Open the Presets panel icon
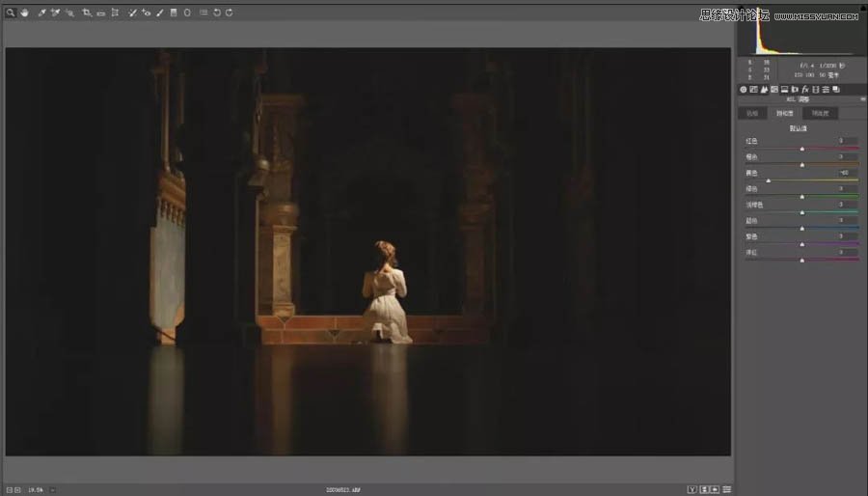Image resolution: width=868 pixels, height=496 pixels. pyautogui.click(x=826, y=89)
